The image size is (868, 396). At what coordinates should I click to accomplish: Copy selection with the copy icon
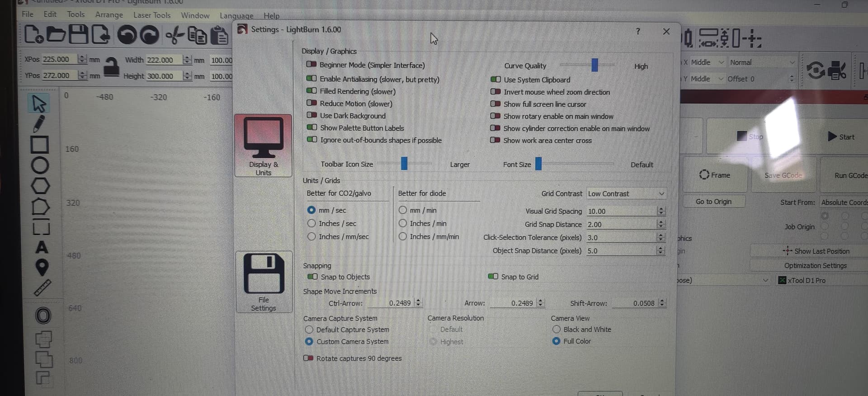(197, 35)
